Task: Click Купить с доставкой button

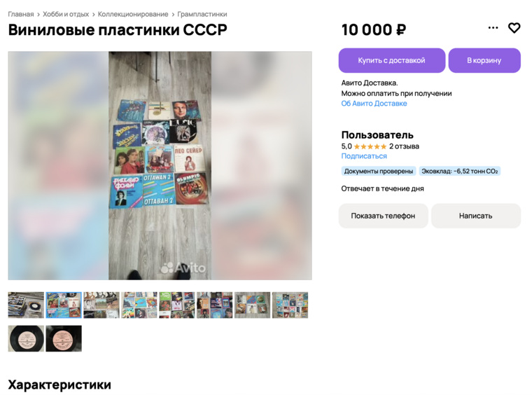Action: coord(392,60)
